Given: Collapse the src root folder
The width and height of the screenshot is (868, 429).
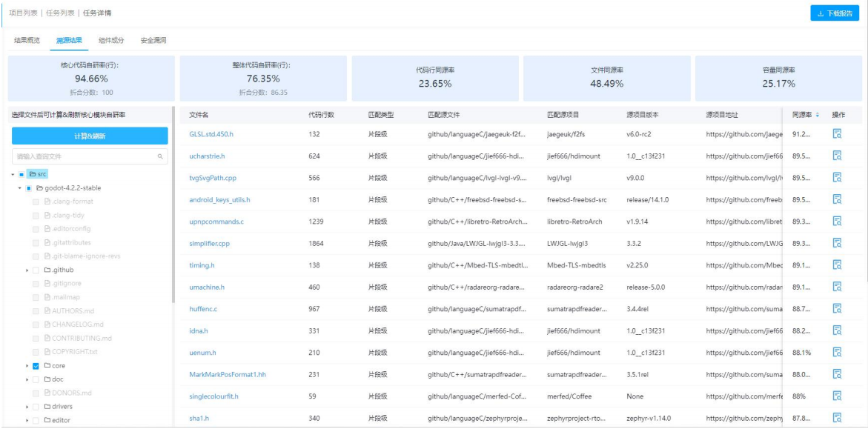Looking at the screenshot, I should click(x=13, y=175).
